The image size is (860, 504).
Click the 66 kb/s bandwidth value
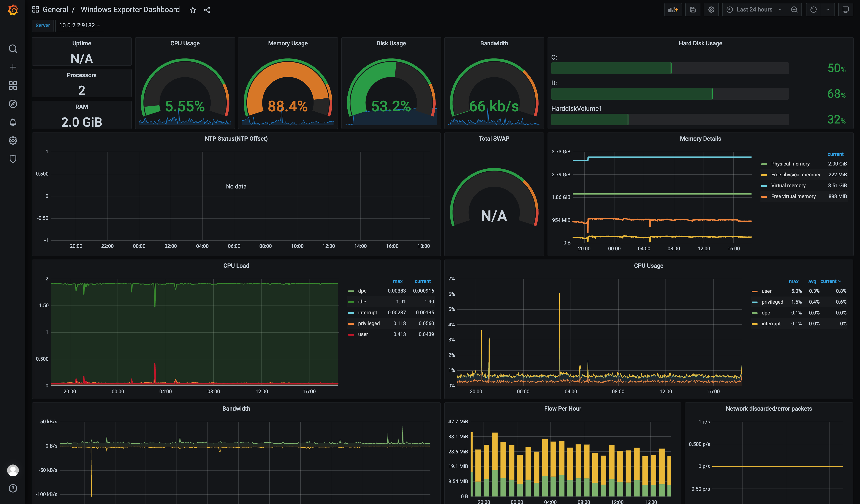pos(494,106)
